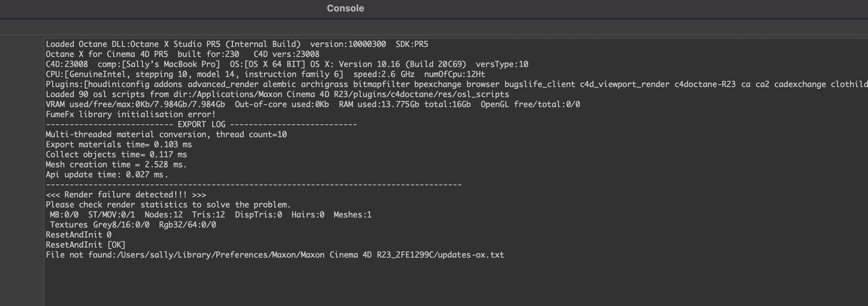The height and width of the screenshot is (306, 868).
Task: Click 'Please check render statistics' line
Action: click(168, 205)
